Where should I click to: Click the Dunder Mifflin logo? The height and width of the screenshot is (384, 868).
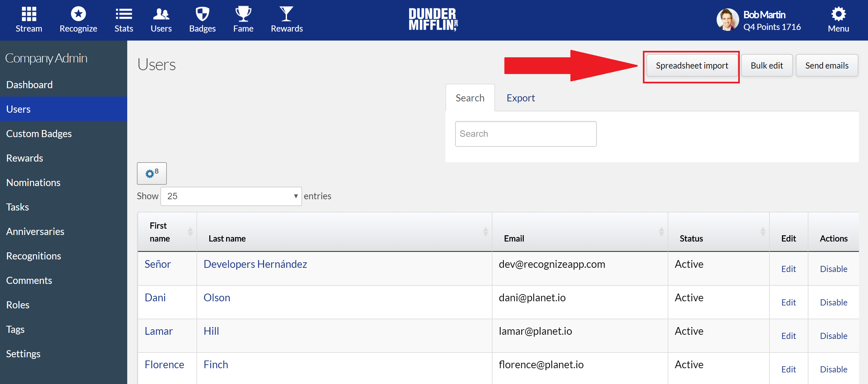pyautogui.click(x=433, y=20)
